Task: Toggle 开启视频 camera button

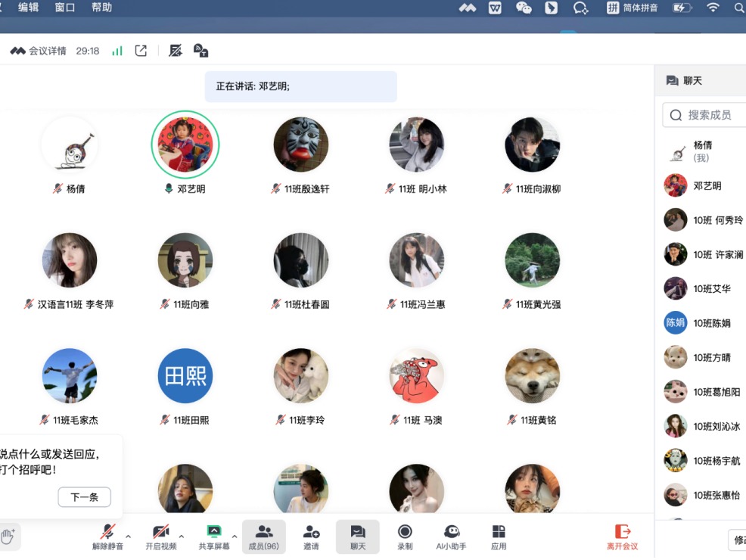Action: click(x=161, y=537)
